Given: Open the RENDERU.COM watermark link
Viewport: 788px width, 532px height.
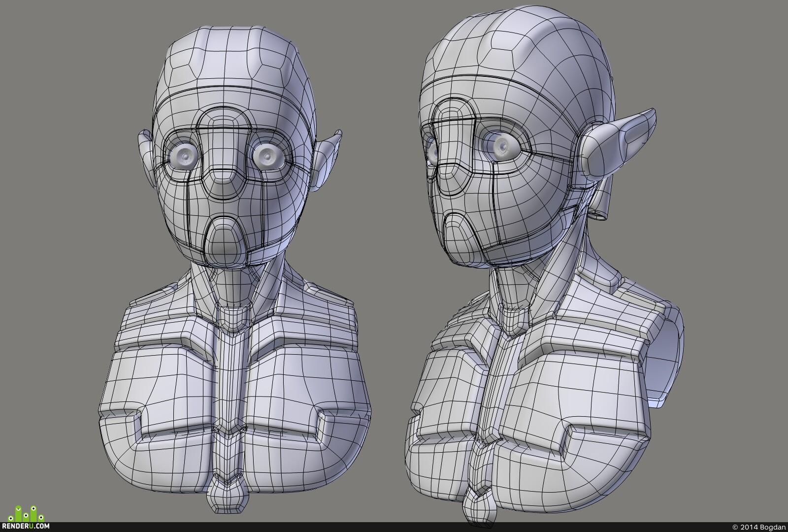Looking at the screenshot, I should pos(25,527).
